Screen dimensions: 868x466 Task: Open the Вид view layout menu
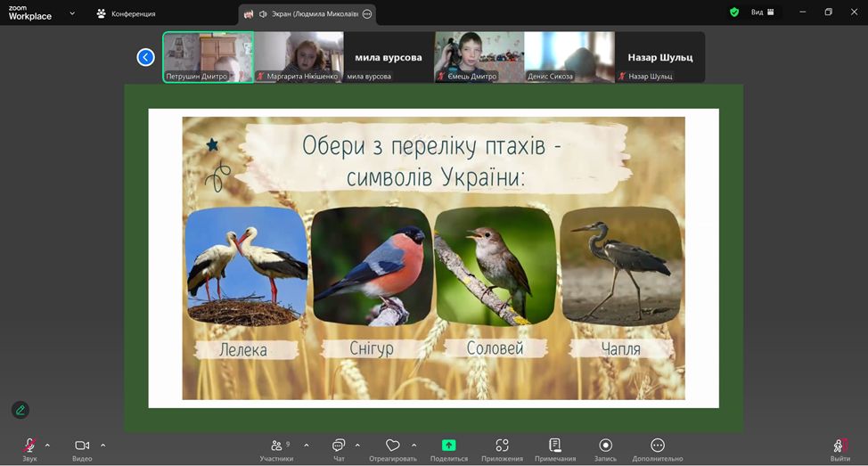(x=762, y=12)
